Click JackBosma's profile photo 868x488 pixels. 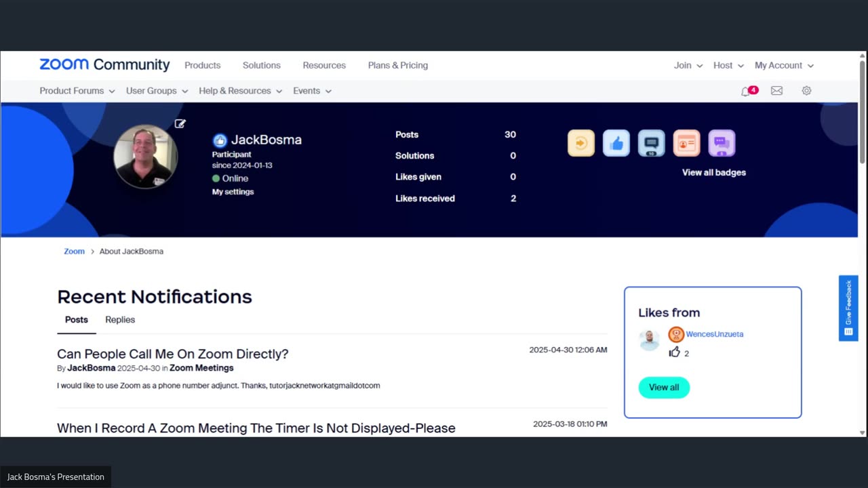(x=146, y=157)
